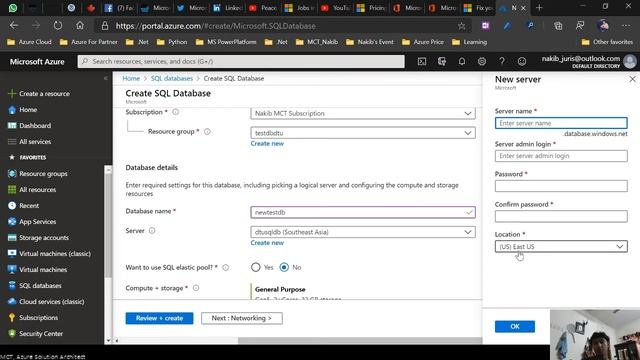
Task: Click Create new under Server
Action: coord(267,242)
